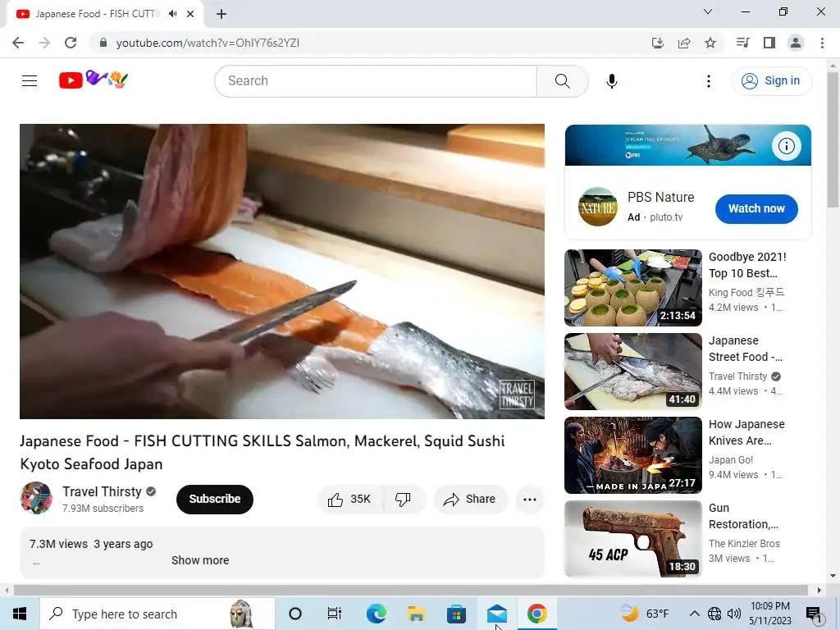Open How Japanese Knives Are thumbnail
The width and height of the screenshot is (840, 630).
[x=633, y=455]
